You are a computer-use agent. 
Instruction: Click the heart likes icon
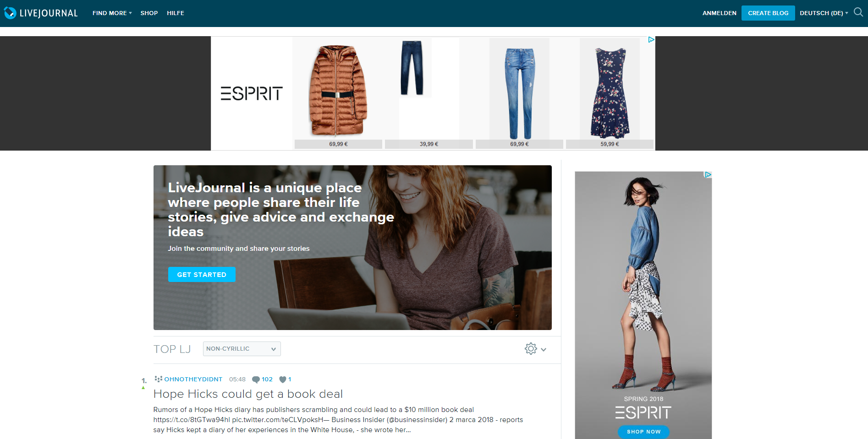click(x=283, y=379)
